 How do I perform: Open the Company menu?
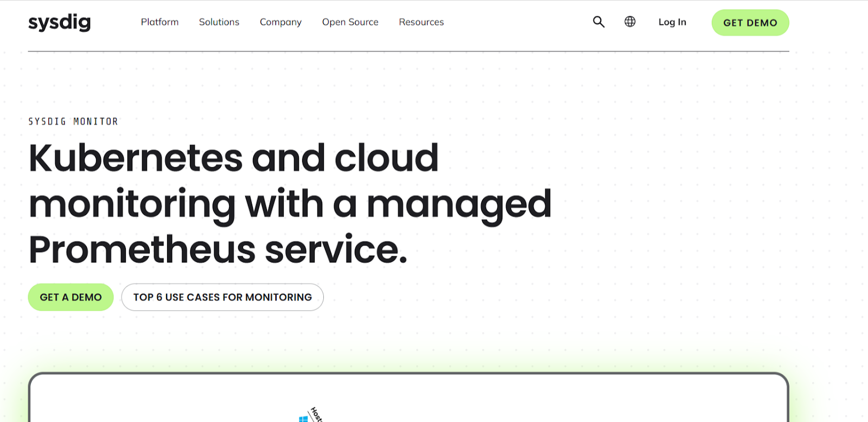[280, 22]
